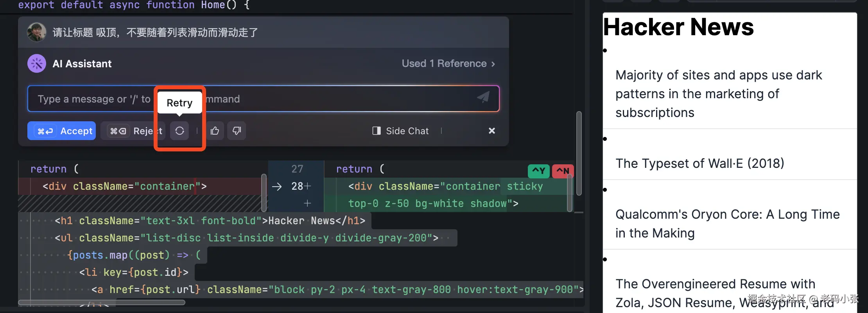
Task: Click the user avatar picture
Action: [x=36, y=32]
